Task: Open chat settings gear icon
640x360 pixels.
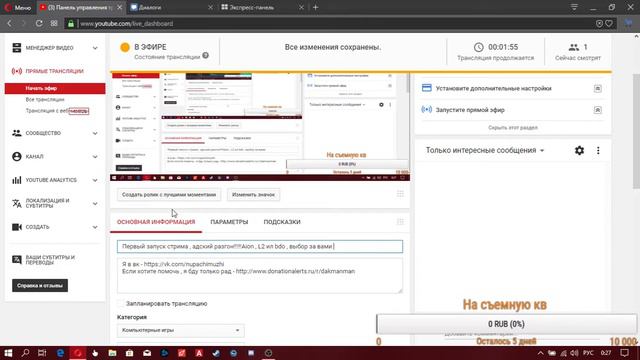Action: (579, 150)
